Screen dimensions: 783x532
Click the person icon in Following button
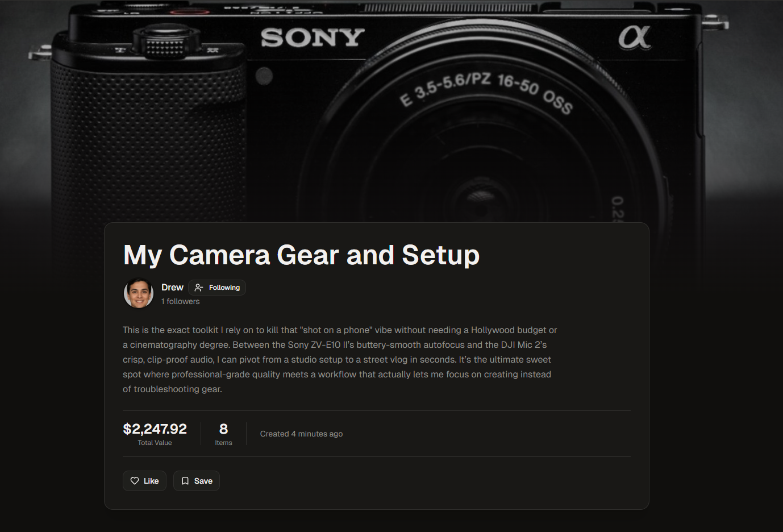[x=198, y=288]
